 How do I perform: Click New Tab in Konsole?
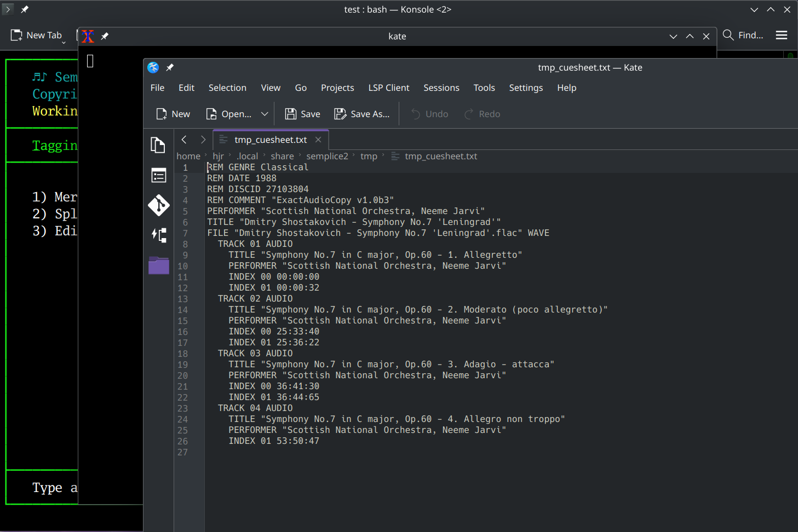coord(37,35)
